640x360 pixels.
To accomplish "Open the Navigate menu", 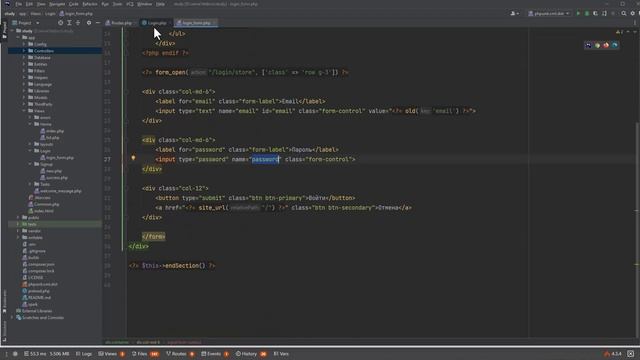I will (x=57, y=4).
